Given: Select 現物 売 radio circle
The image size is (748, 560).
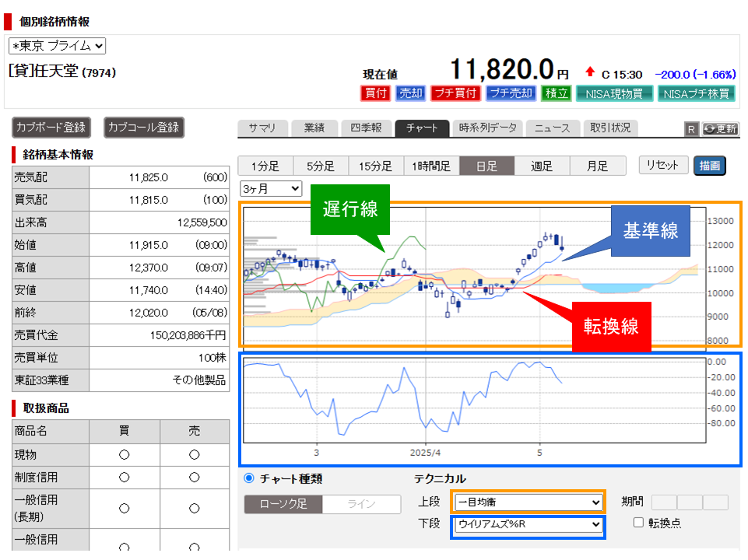Looking at the screenshot, I should pos(194,455).
